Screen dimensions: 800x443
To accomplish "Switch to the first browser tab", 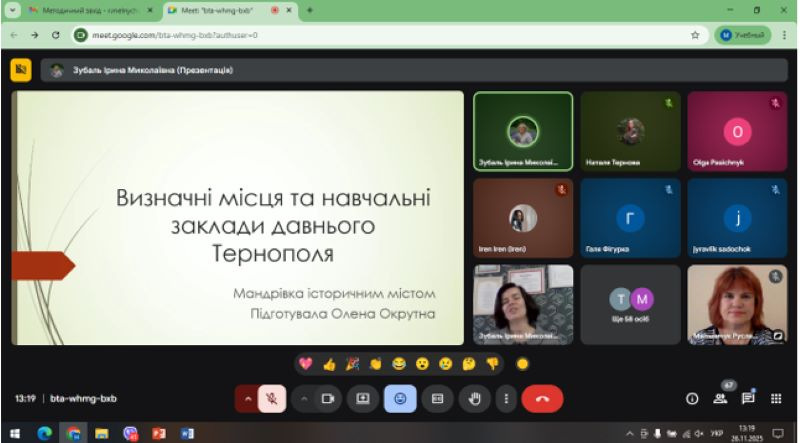I will (x=82, y=10).
